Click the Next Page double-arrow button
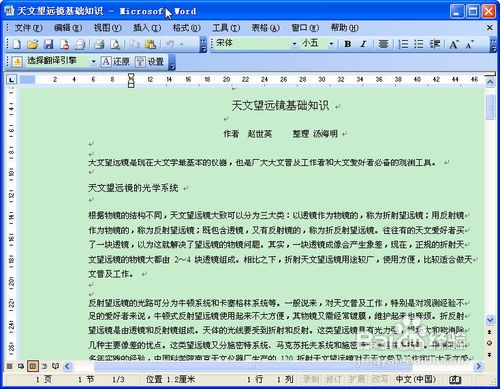Viewport: 500px width, 389px height. (x=490, y=355)
